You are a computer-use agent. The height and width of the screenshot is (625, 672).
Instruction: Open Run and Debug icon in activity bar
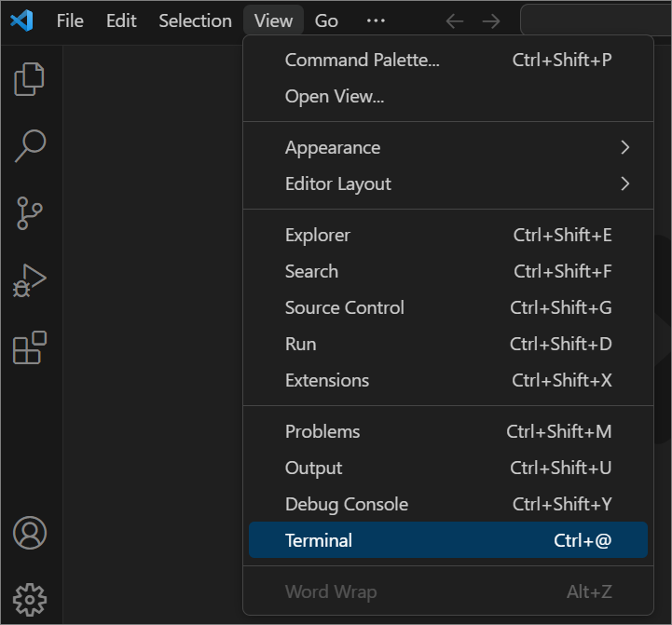(30, 280)
